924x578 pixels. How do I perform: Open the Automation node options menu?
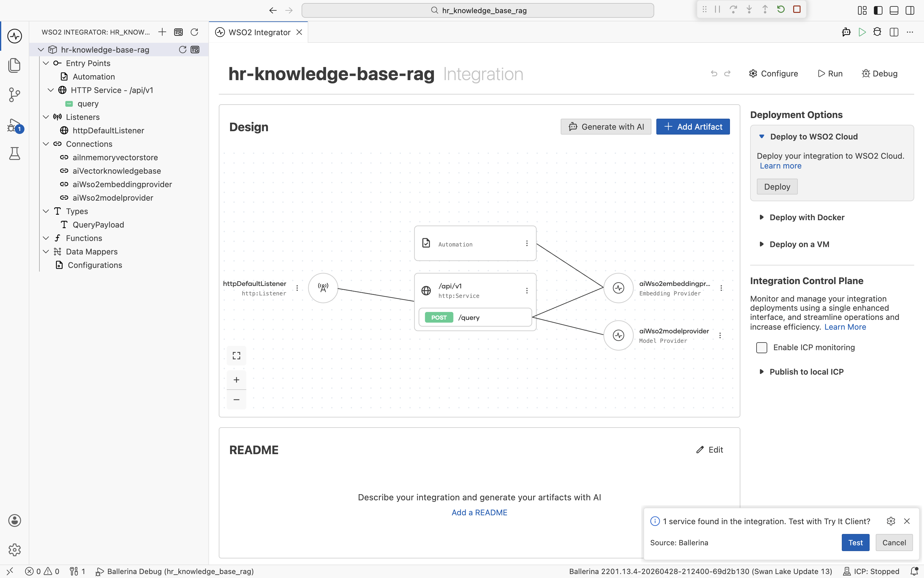pos(527,243)
